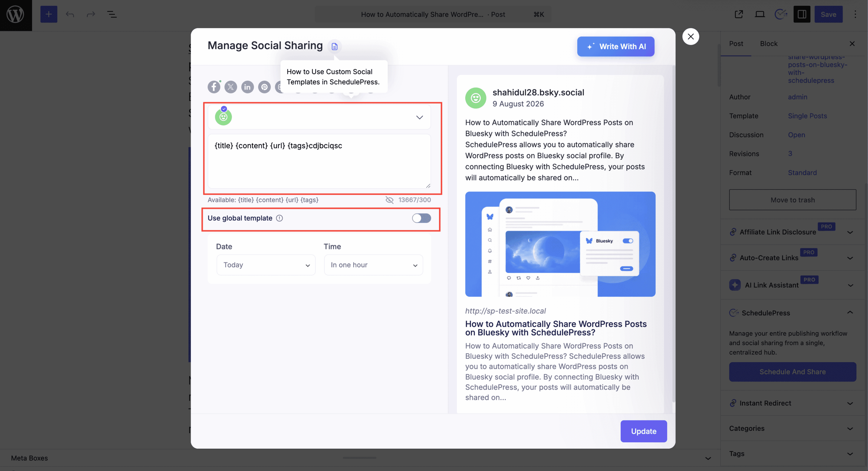Expand the Tags panel
This screenshot has height=471, width=868.
click(792, 453)
